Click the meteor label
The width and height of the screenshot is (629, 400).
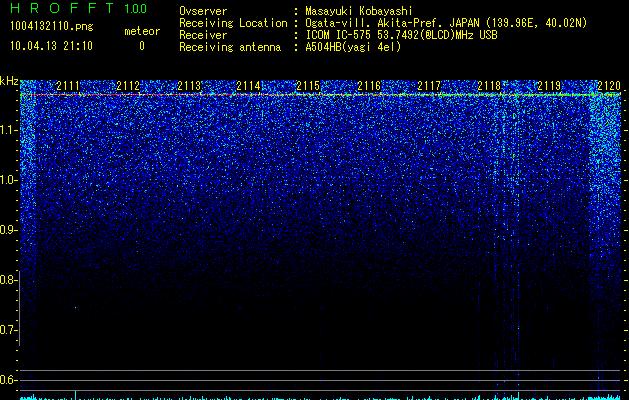(142, 31)
